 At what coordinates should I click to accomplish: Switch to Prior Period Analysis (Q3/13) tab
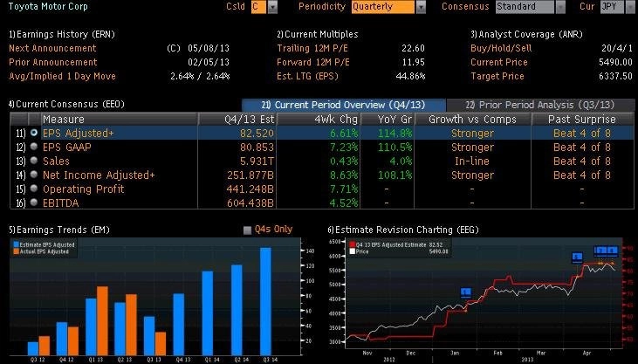pyautogui.click(x=540, y=105)
